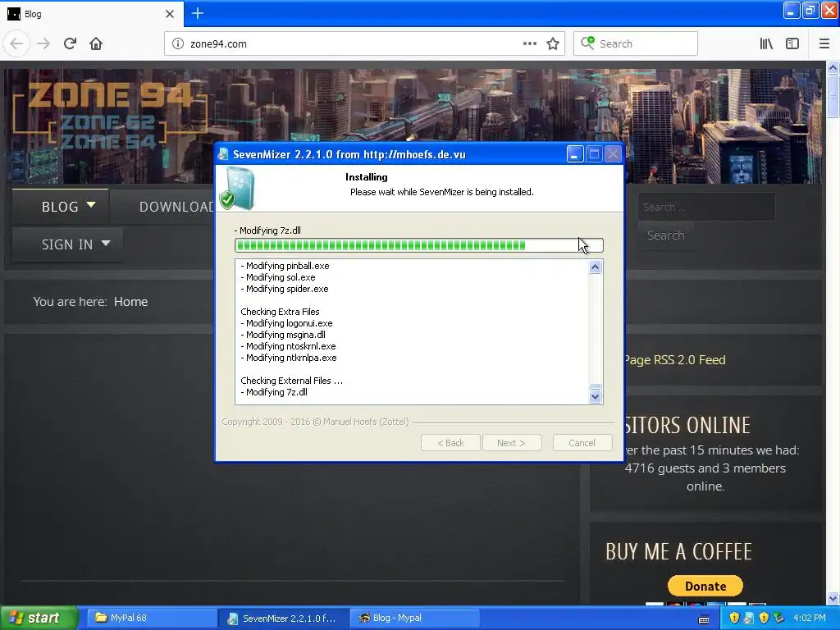Open a new tab with plus button
This screenshot has height=630, width=840.
197,13
